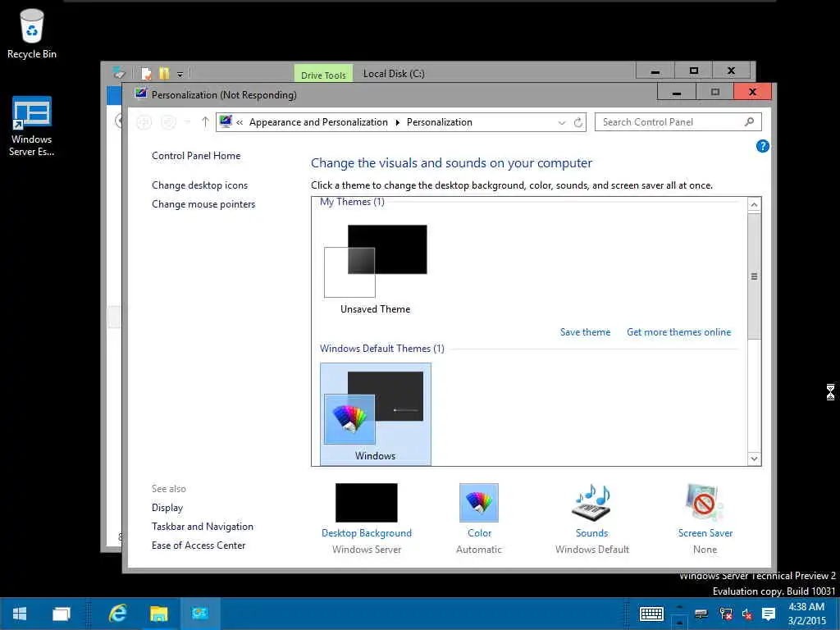Open File Explorer from the taskbar
Screen dimensions: 840x630
point(158,614)
